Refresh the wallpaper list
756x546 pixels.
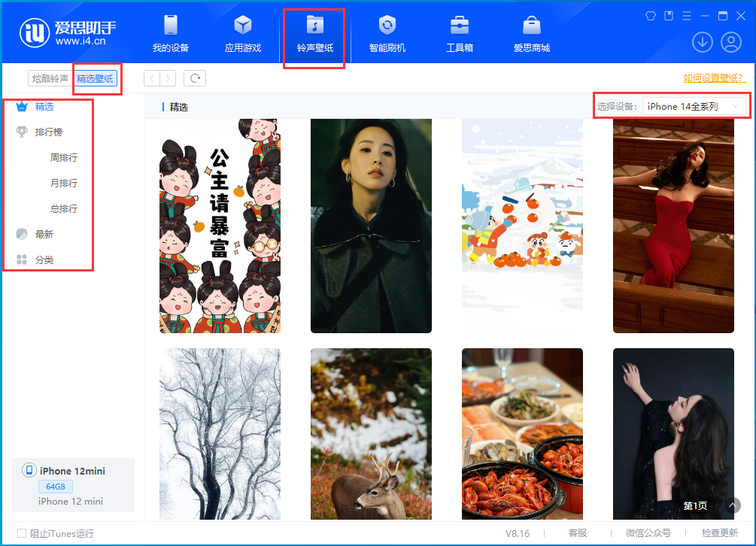[194, 77]
